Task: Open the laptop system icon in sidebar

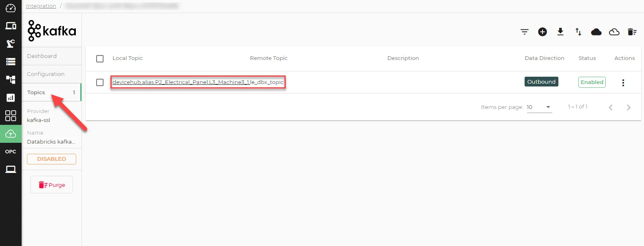Action: [11, 169]
